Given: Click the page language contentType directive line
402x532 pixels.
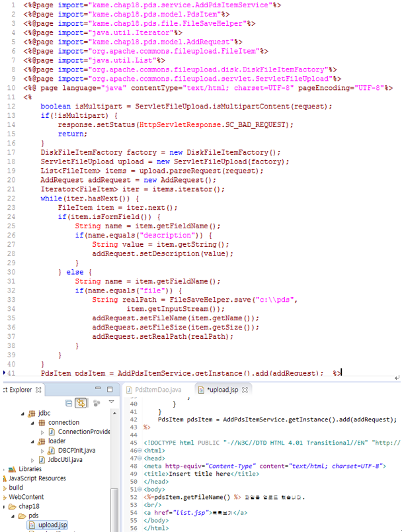Looking at the screenshot, I should (x=208, y=88).
